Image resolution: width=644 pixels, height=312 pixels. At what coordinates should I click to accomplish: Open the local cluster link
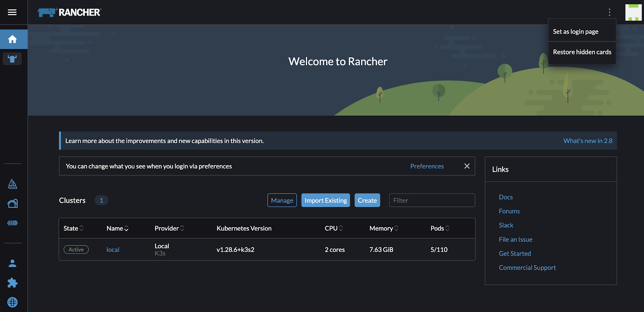click(x=113, y=250)
